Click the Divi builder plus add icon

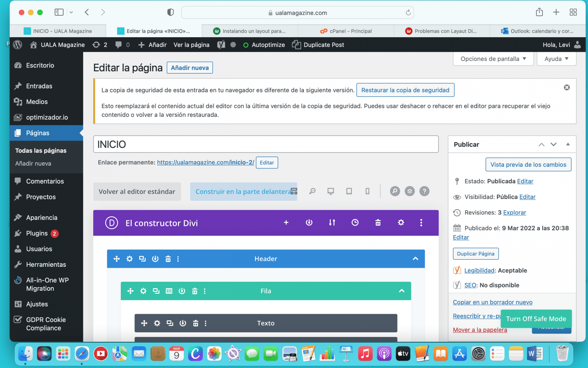tap(286, 223)
